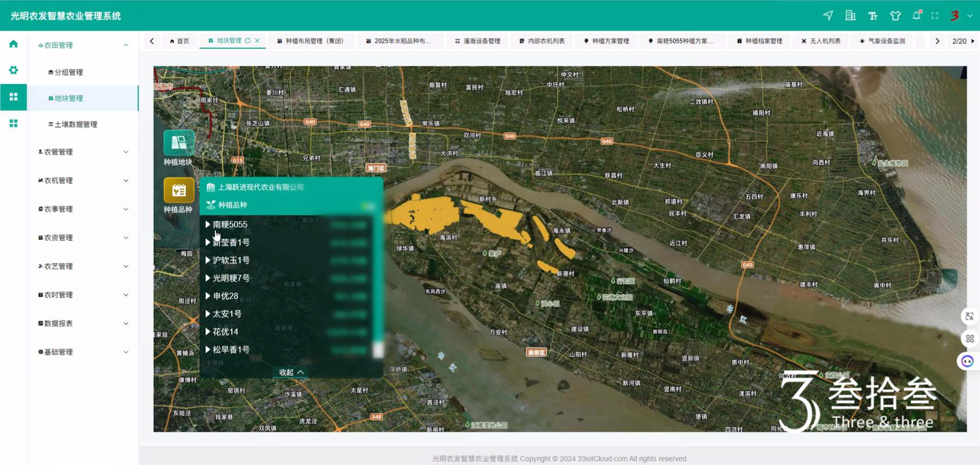The height and width of the screenshot is (465, 980).
Task: Enter fullscreen using header fullscreen icon
Action: [x=935, y=16]
